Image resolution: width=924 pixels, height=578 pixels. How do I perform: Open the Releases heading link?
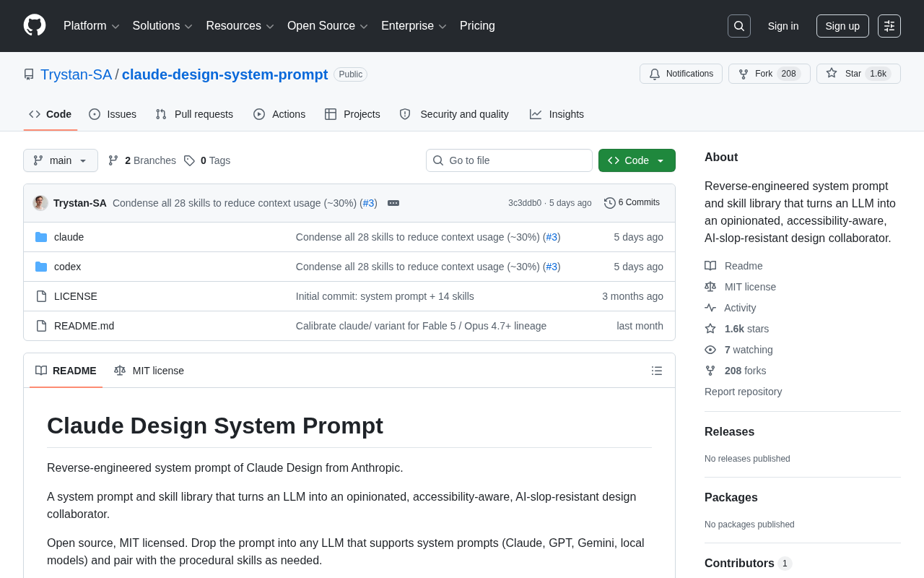pyautogui.click(x=729, y=432)
